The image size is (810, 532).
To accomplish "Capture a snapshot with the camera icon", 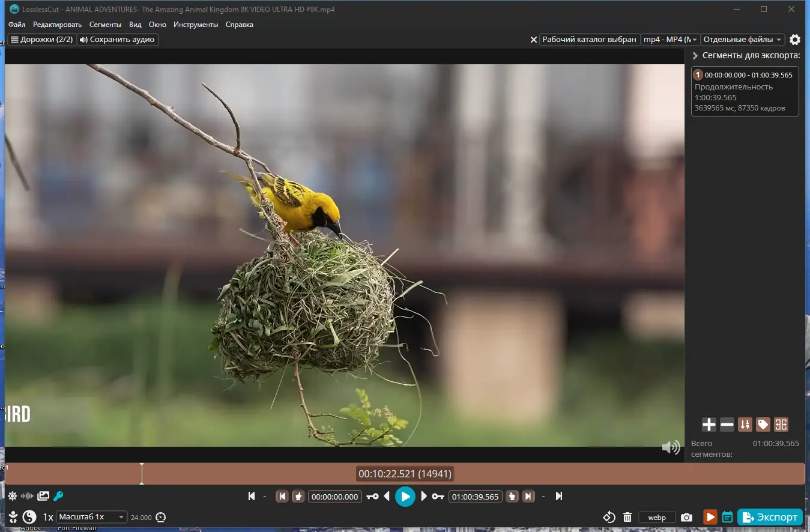I will (x=687, y=517).
